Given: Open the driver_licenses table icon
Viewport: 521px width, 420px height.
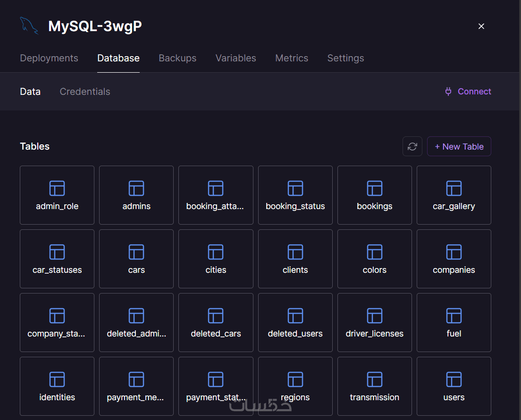Looking at the screenshot, I should pyautogui.click(x=375, y=316).
